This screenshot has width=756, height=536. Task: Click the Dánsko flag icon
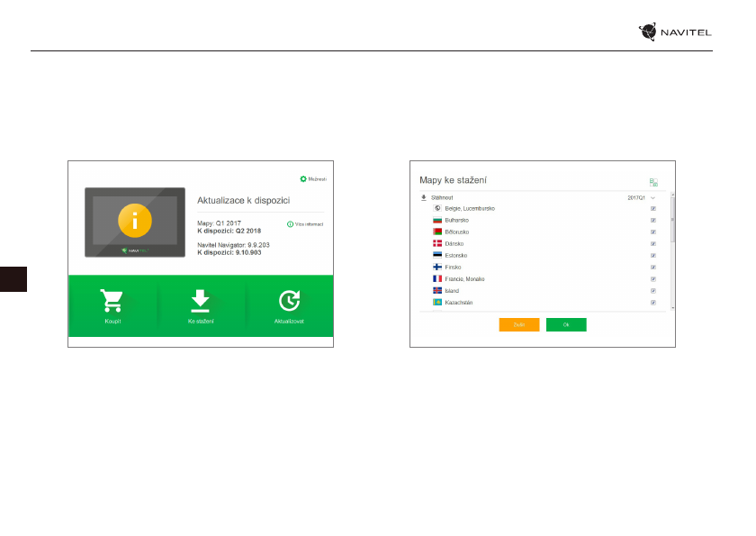click(437, 244)
